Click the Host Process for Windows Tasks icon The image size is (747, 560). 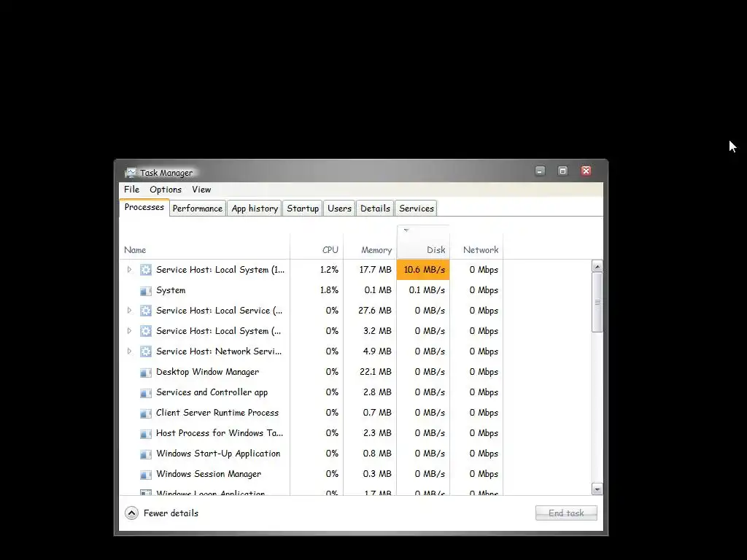(146, 434)
